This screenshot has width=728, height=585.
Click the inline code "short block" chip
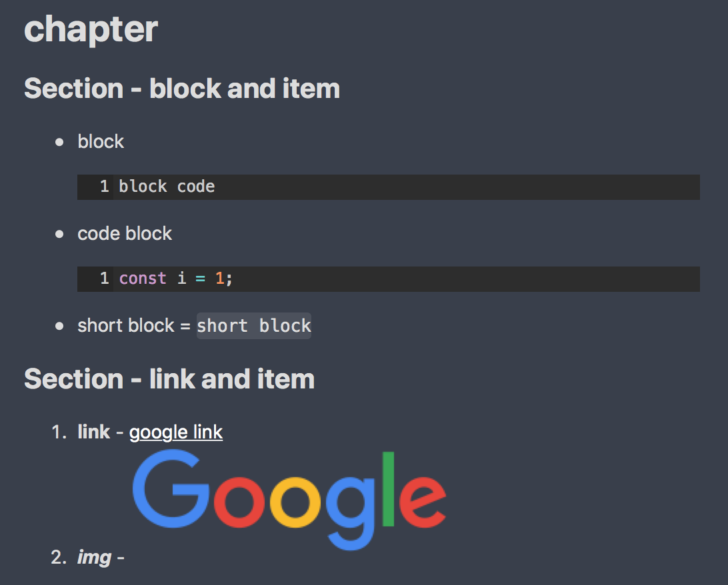[254, 326]
